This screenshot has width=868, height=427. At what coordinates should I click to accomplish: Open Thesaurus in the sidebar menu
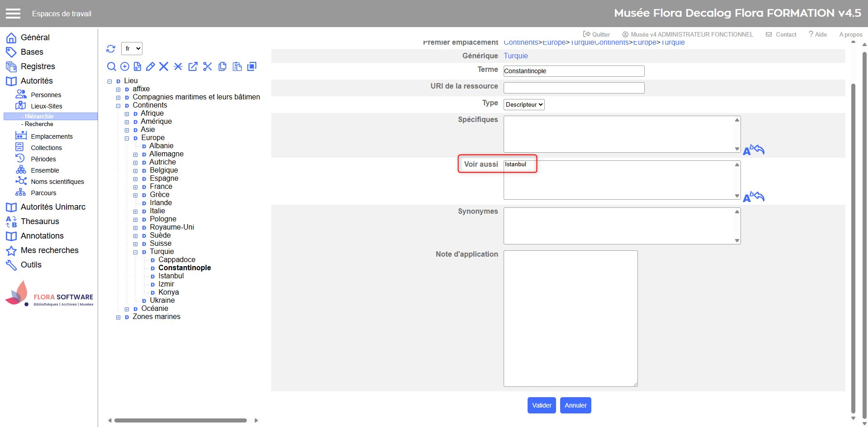click(40, 221)
